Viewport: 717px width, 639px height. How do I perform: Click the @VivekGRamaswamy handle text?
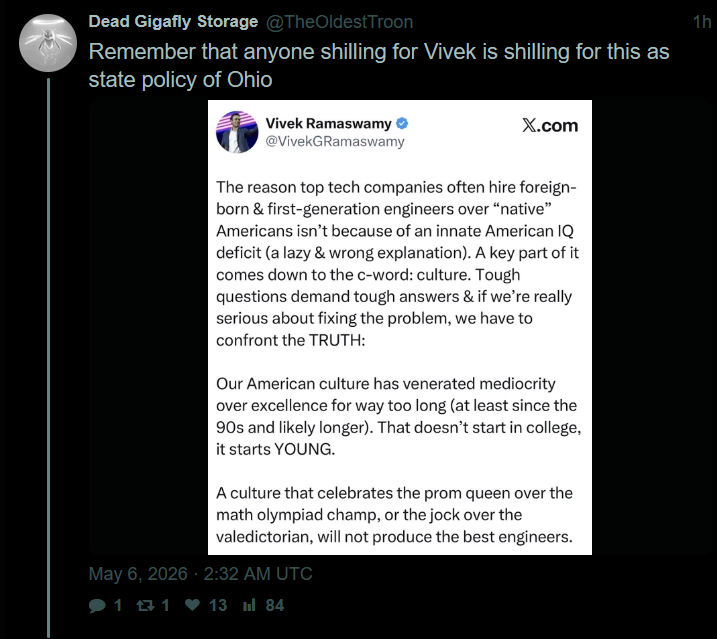click(x=335, y=141)
